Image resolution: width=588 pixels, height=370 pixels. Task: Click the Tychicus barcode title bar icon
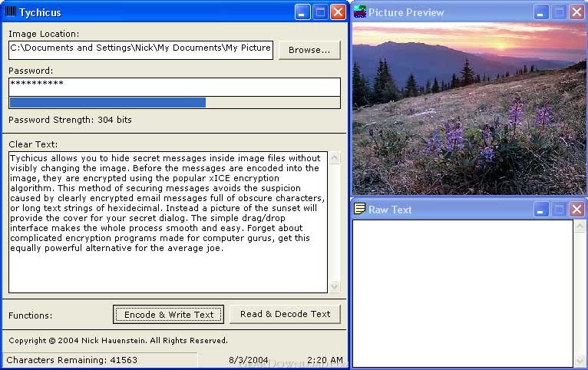[10, 12]
